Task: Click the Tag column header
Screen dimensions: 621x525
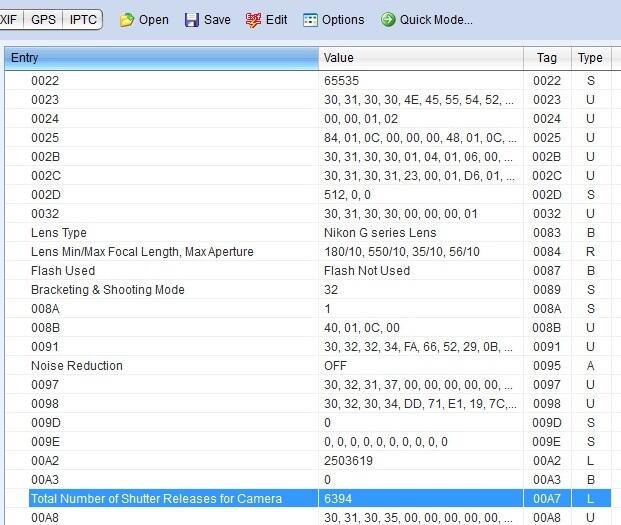Action: [x=547, y=58]
